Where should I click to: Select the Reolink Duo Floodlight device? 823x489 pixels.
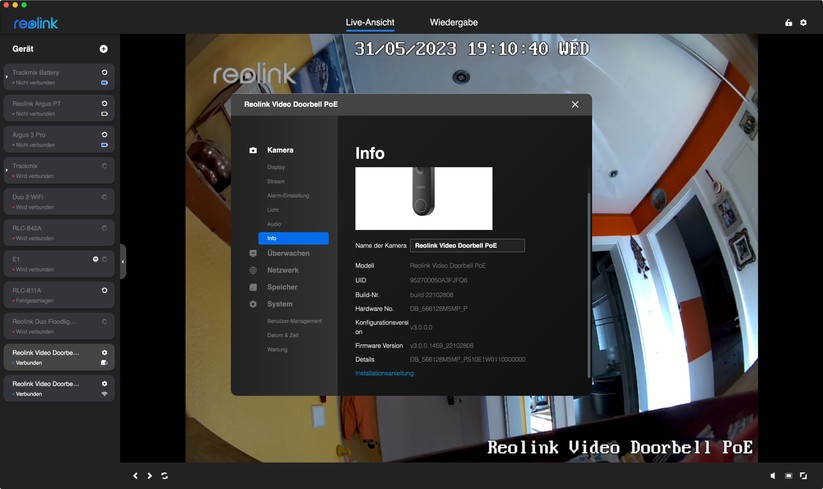coord(59,326)
